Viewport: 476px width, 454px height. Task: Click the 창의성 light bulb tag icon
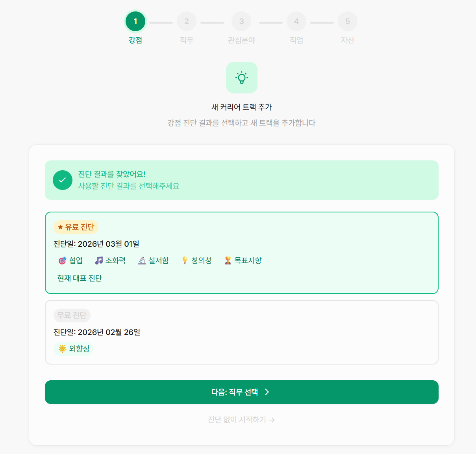pyautogui.click(x=184, y=260)
